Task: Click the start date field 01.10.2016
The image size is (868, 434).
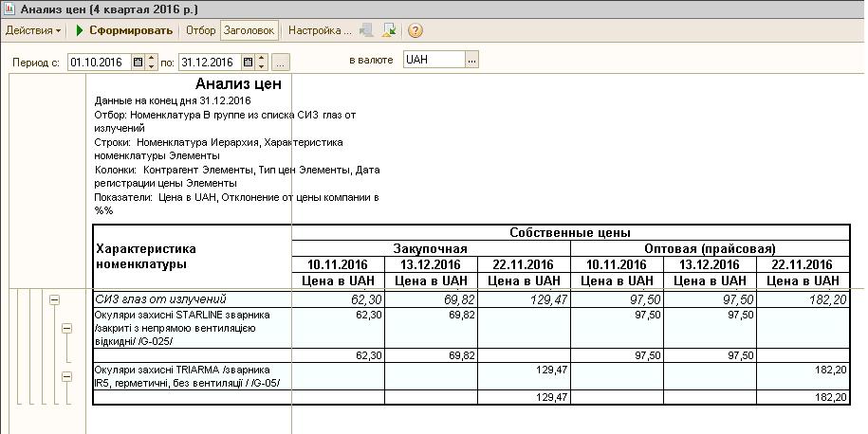Action: coord(100,62)
